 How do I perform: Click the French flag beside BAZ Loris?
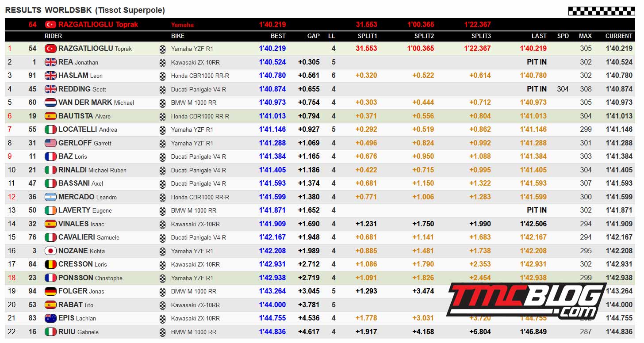(x=50, y=156)
